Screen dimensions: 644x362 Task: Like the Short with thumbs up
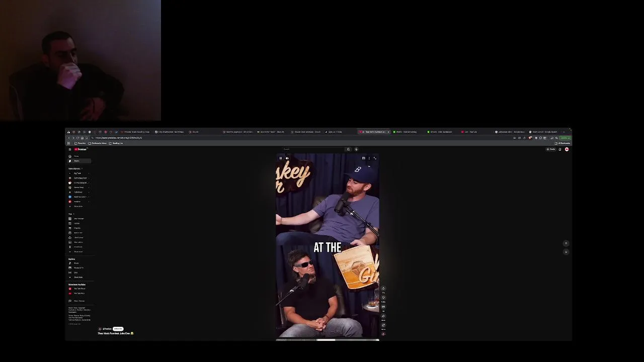point(383,289)
